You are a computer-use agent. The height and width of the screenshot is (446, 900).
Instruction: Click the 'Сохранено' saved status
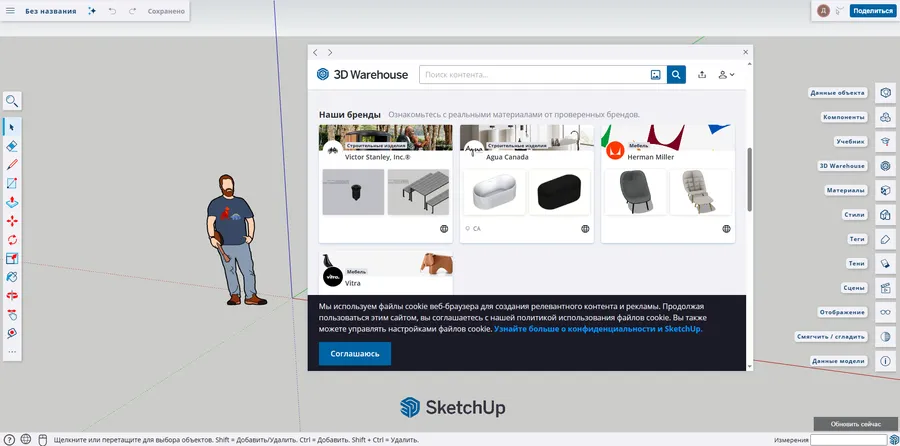166,11
